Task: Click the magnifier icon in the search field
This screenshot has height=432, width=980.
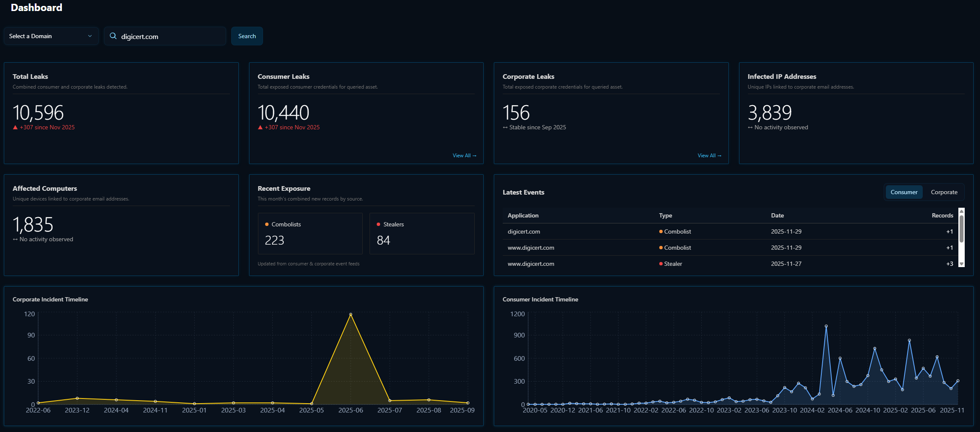Action: pos(113,36)
